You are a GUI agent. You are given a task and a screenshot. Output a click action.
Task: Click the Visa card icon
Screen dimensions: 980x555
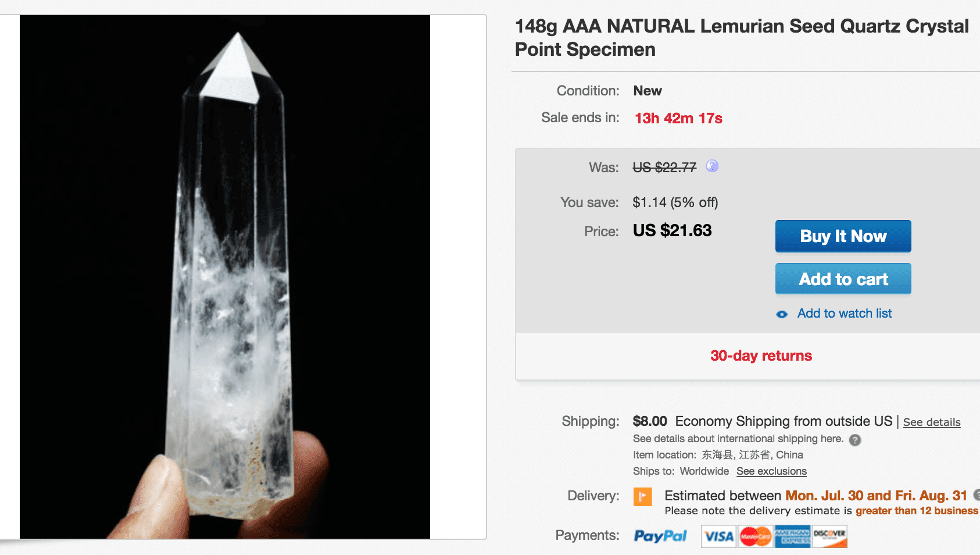pyautogui.click(x=719, y=536)
